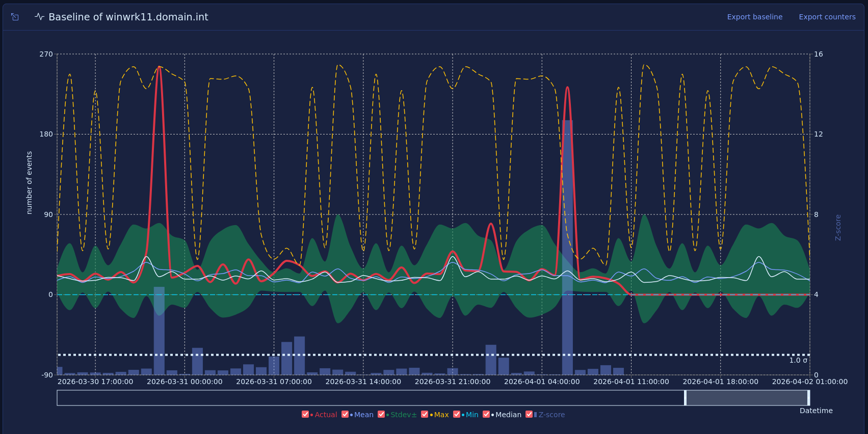Click the pulse icon beside the Baseline title
The image size is (868, 434).
click(x=39, y=17)
